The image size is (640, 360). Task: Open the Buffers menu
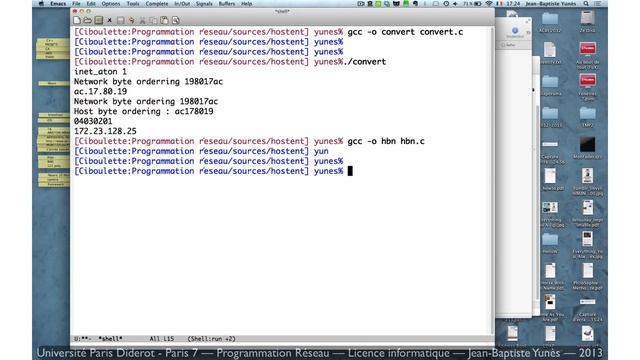[227, 4]
